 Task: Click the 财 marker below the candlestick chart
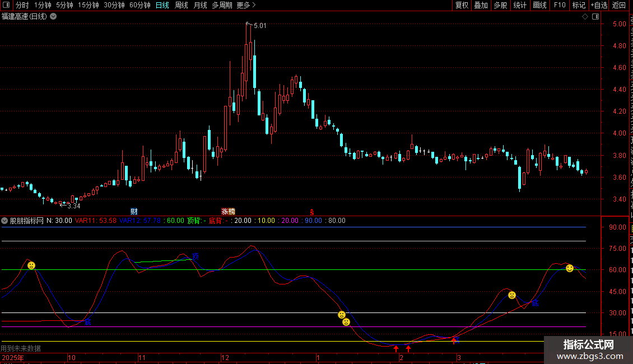tap(134, 211)
